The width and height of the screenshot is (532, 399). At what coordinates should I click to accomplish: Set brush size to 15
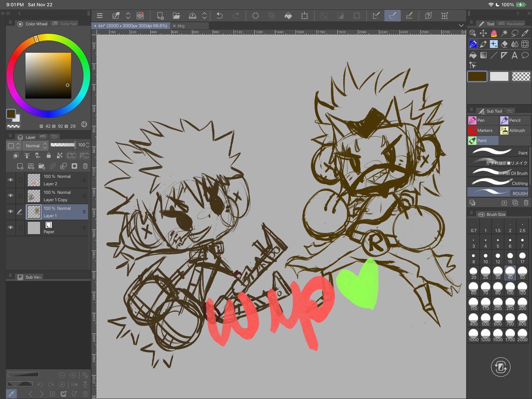click(x=510, y=258)
